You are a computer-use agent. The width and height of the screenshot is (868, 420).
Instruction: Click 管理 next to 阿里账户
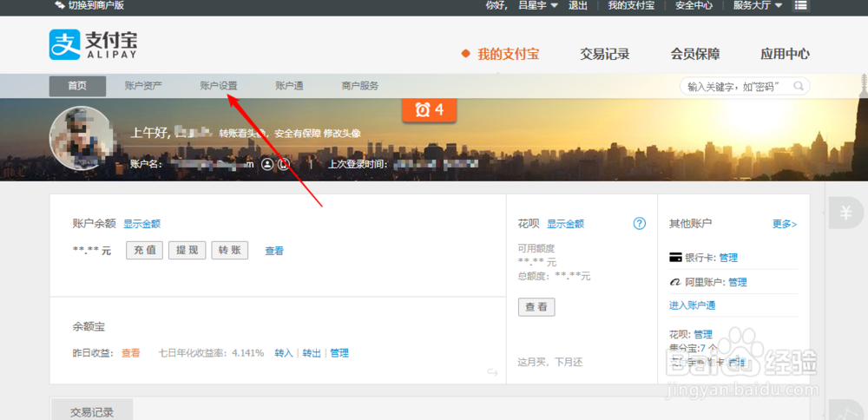click(737, 282)
